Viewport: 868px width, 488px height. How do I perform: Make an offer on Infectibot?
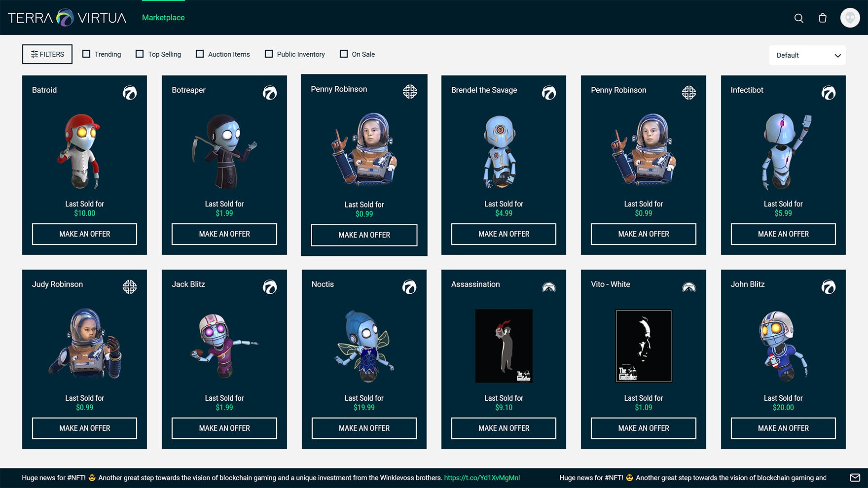tap(783, 234)
